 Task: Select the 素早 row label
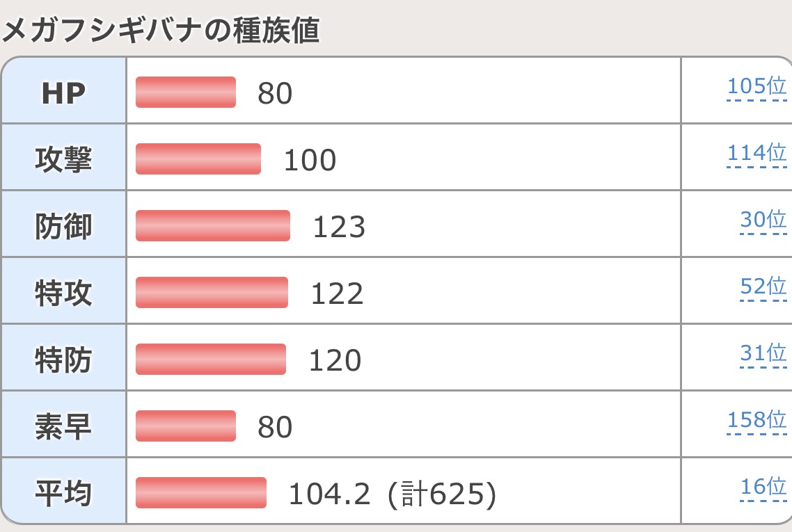[x=64, y=426]
